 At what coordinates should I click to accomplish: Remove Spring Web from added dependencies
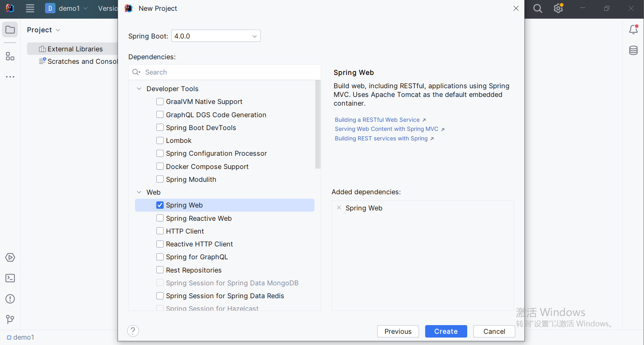click(x=339, y=208)
